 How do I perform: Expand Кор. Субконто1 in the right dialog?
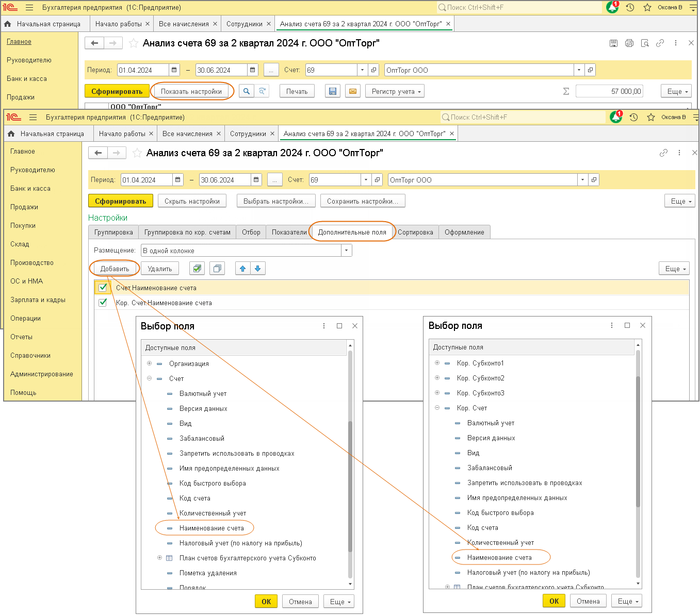(437, 363)
